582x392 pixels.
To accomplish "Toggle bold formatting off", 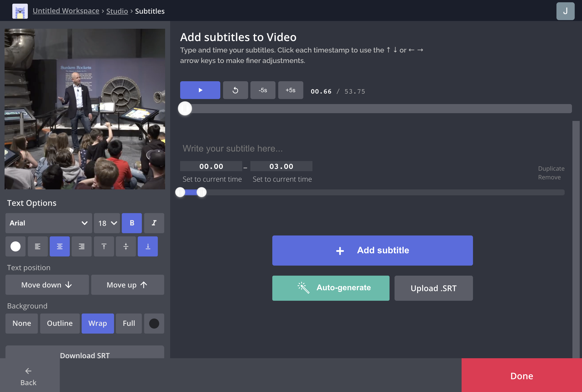I will tap(132, 223).
